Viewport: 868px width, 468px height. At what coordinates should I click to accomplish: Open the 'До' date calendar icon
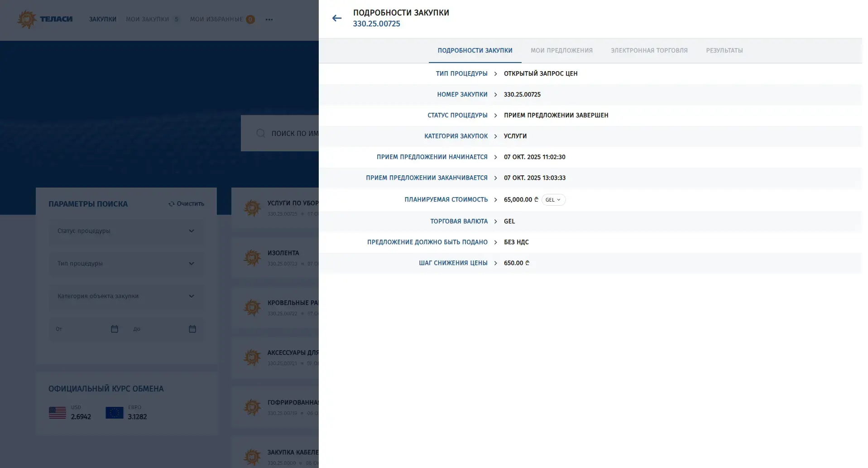point(192,329)
